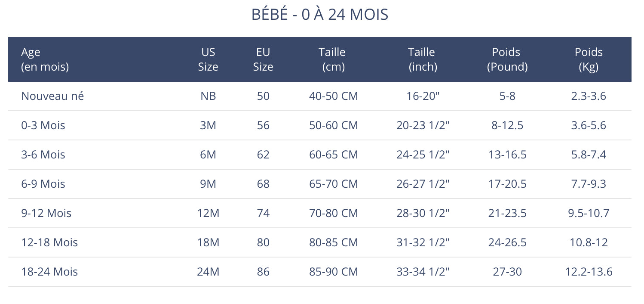Click the '31-32 1/2"' inch cell
Viewport: 644px width, 304px height.
click(423, 242)
